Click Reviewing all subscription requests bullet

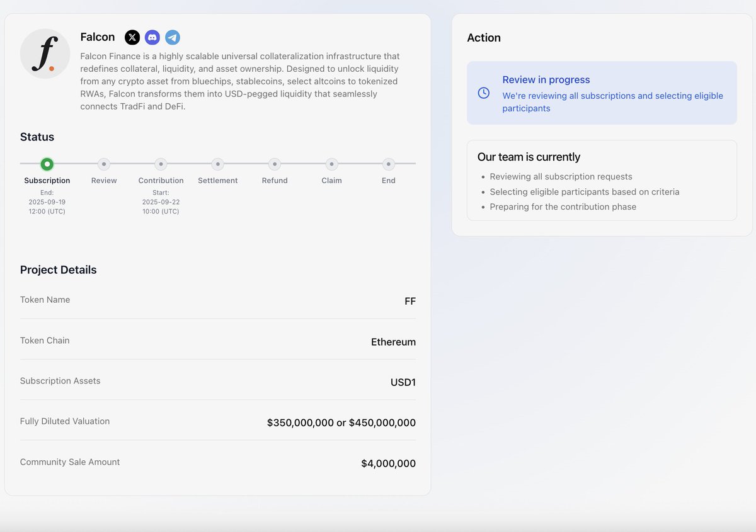[x=561, y=177]
